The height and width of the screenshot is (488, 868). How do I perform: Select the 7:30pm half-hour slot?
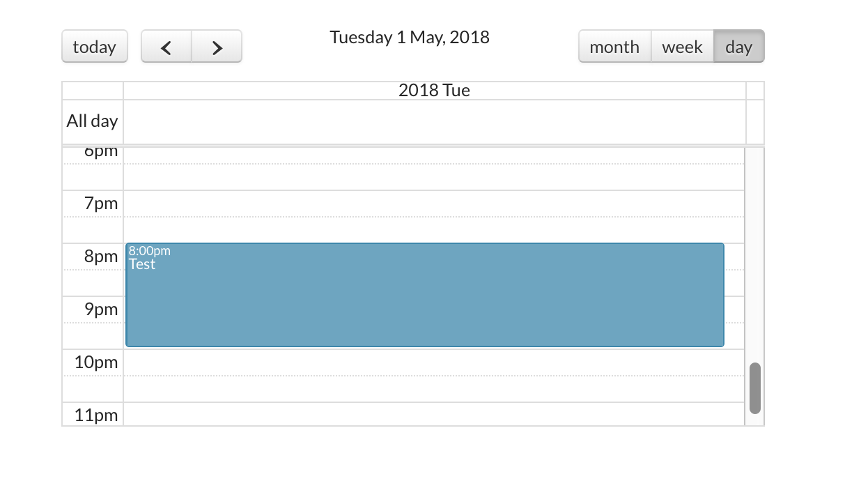point(434,230)
